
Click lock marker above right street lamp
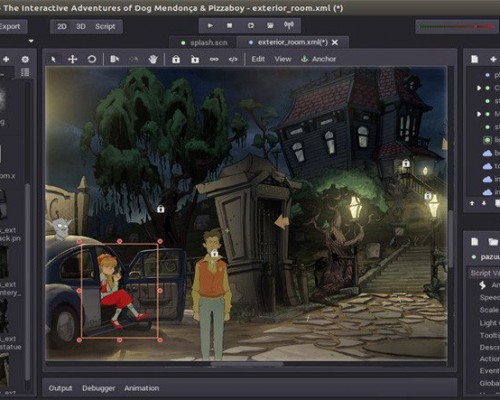(428, 196)
